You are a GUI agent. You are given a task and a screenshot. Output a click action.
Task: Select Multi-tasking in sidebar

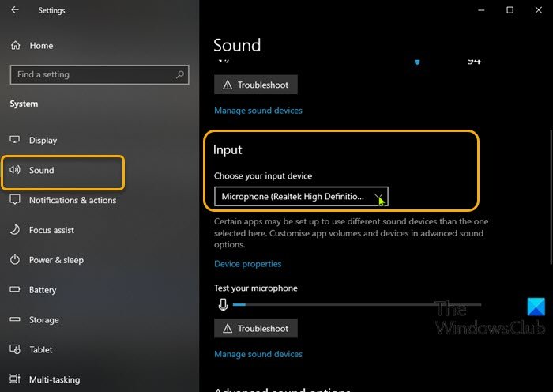pos(55,379)
